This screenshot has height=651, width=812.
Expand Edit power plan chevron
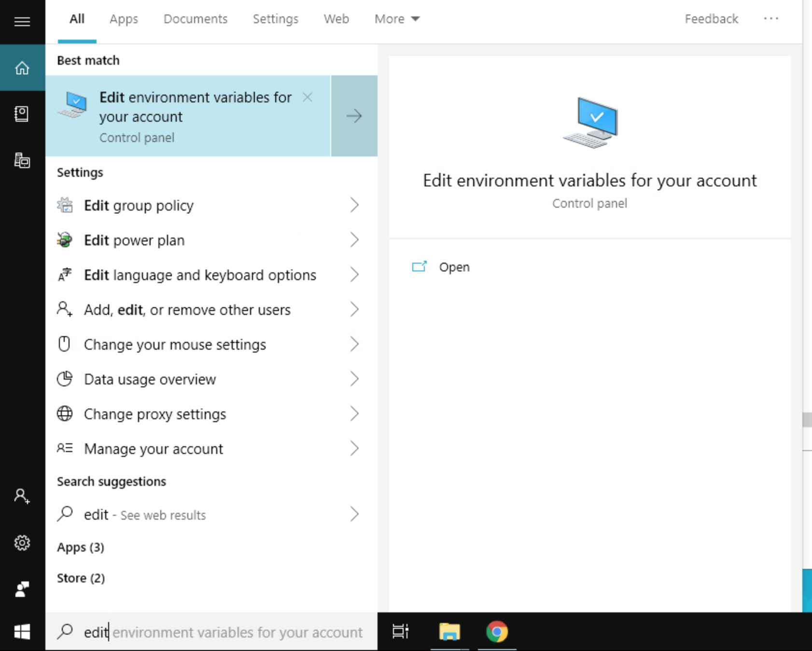354,240
